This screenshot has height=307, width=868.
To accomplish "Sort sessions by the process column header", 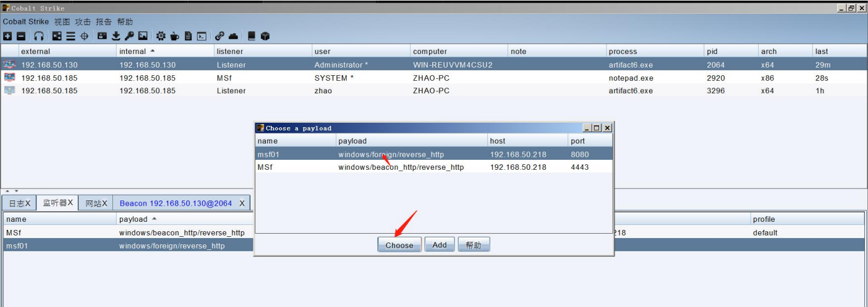I will (655, 51).
